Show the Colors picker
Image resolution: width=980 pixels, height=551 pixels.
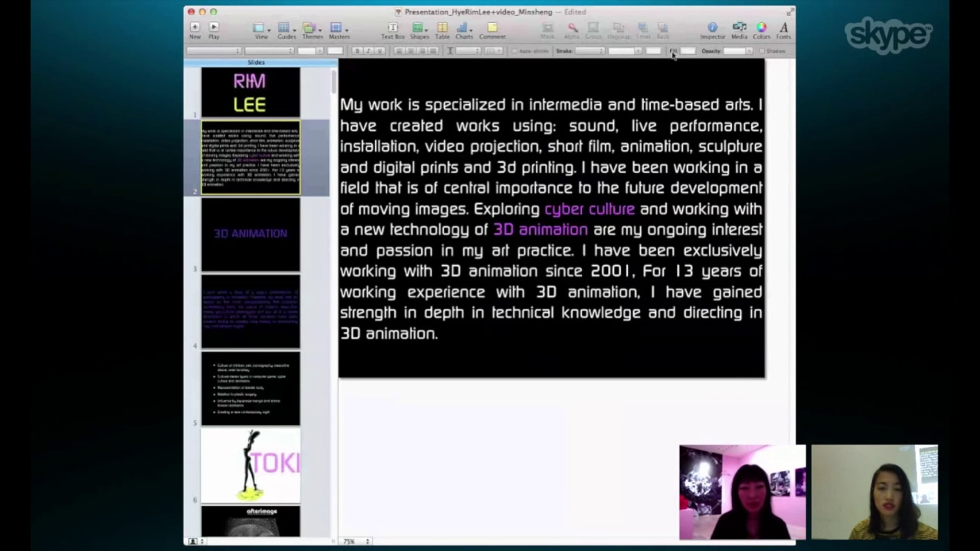tap(761, 28)
